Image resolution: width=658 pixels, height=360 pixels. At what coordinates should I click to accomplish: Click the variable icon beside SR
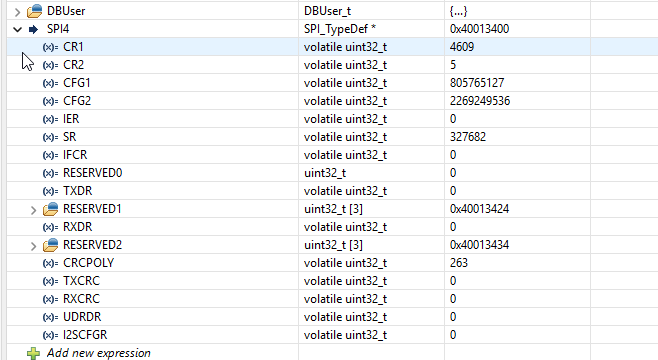(x=50, y=138)
